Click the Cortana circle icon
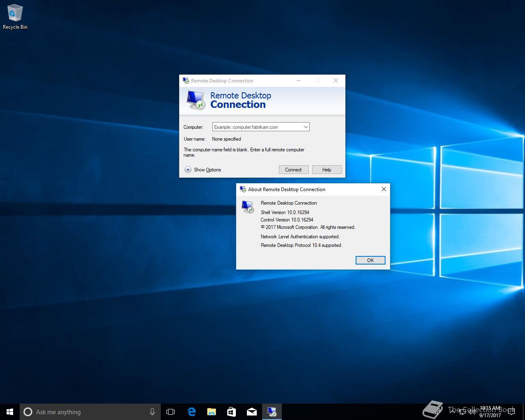Viewport: 525px width, 420px height. coord(28,412)
